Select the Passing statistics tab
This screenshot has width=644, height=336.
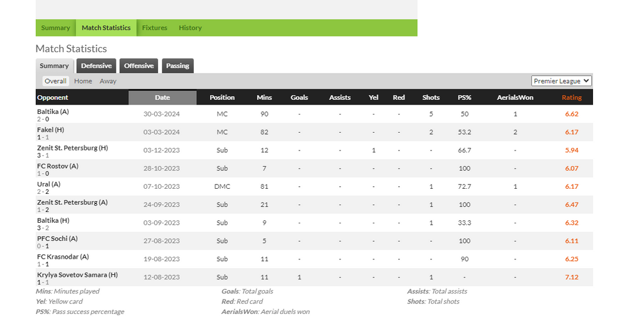[x=177, y=65]
